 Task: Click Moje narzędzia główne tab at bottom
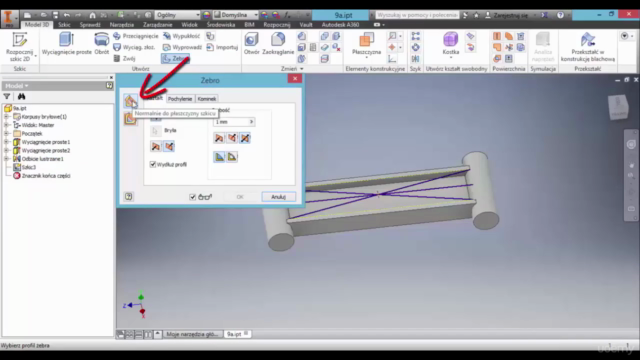pyautogui.click(x=192, y=334)
